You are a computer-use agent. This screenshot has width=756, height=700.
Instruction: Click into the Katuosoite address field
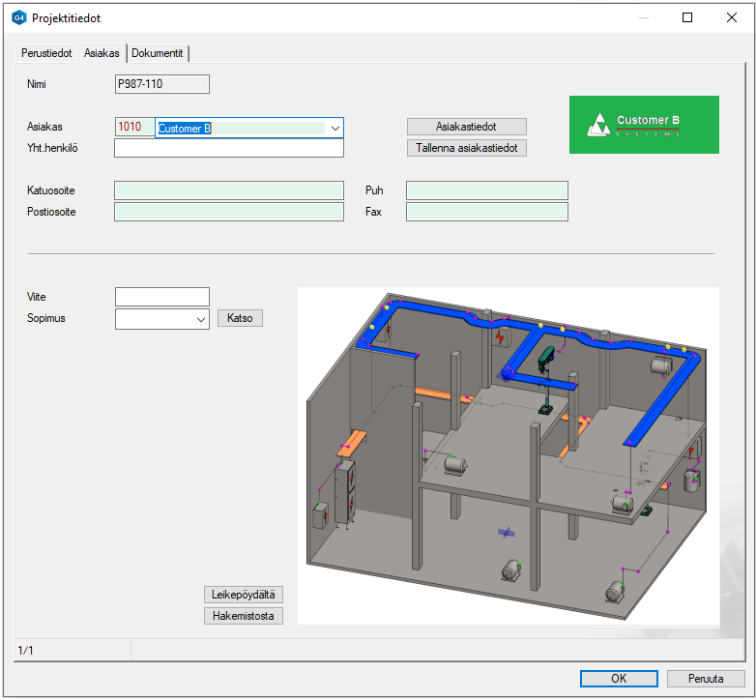[228, 190]
